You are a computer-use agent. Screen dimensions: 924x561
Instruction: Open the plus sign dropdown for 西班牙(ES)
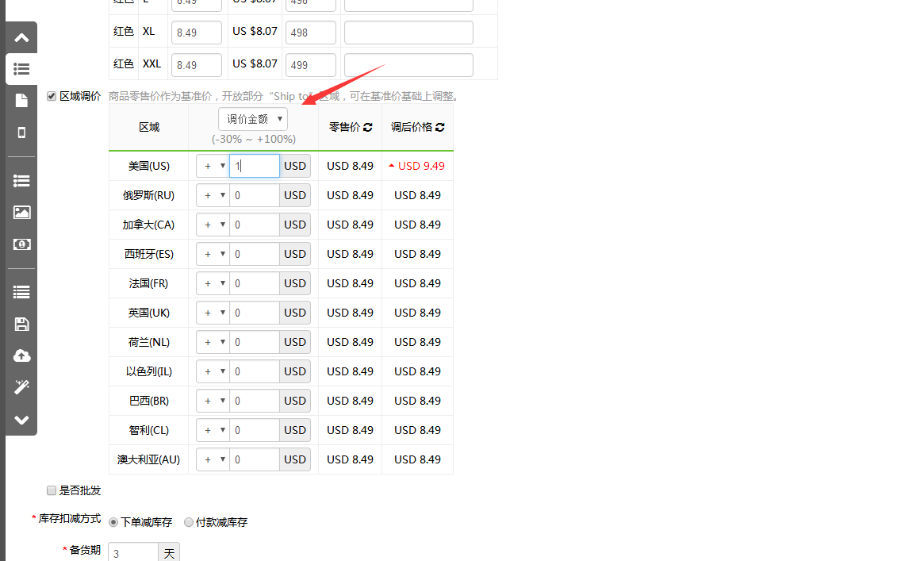click(x=213, y=254)
